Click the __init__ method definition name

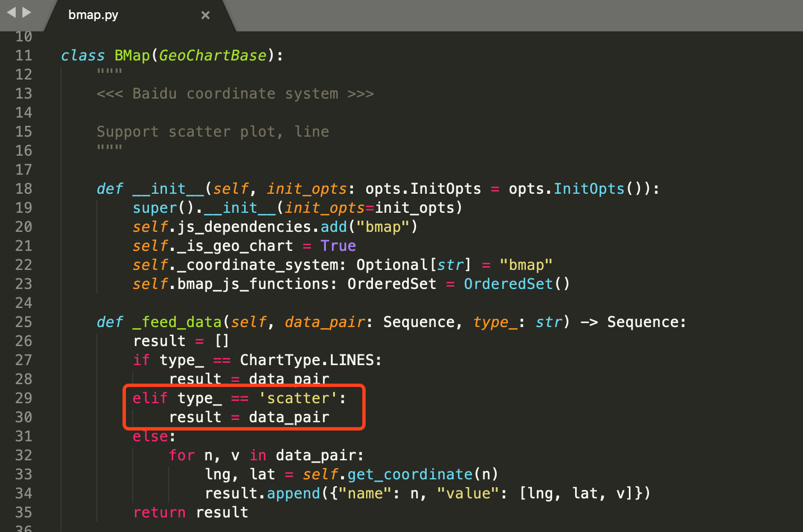tap(168, 189)
